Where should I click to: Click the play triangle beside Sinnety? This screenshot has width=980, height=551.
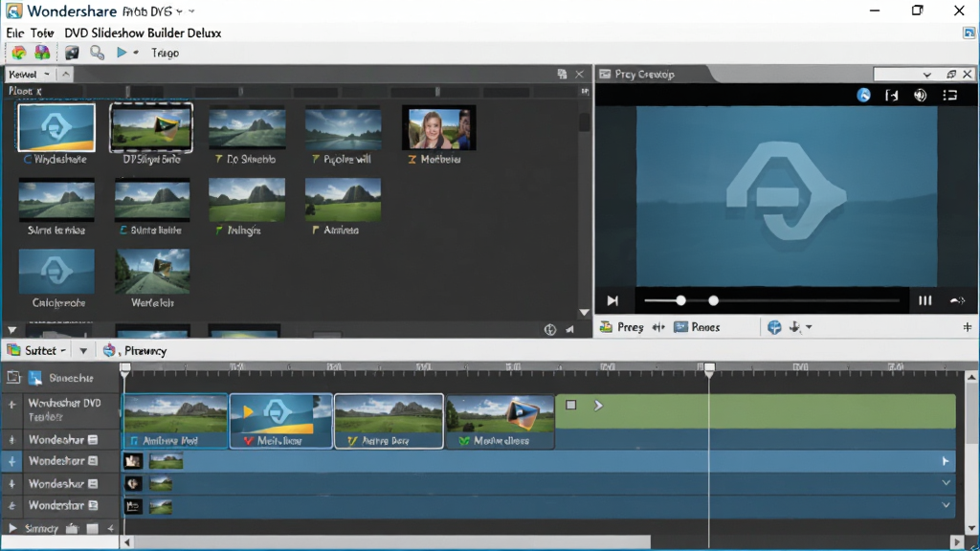coord(11,528)
